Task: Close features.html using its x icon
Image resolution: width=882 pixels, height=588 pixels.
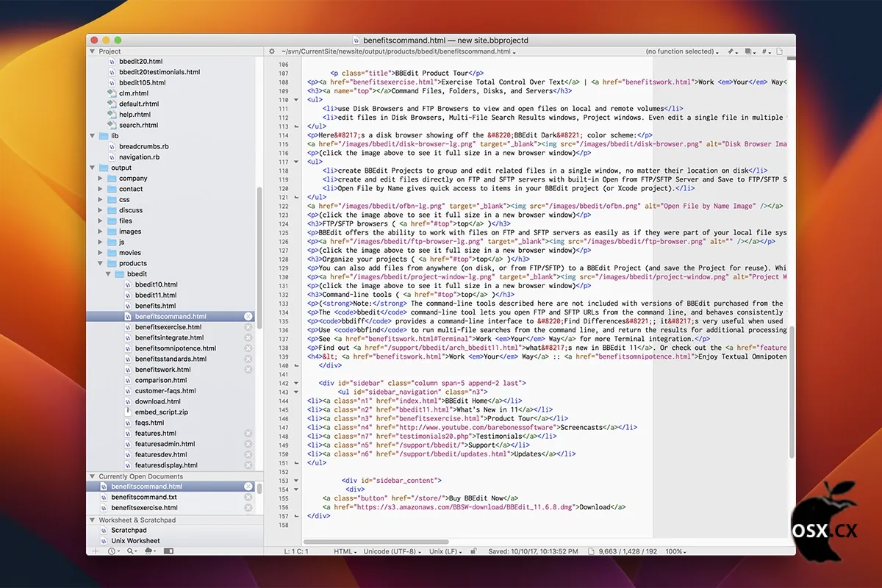Action: click(x=248, y=434)
